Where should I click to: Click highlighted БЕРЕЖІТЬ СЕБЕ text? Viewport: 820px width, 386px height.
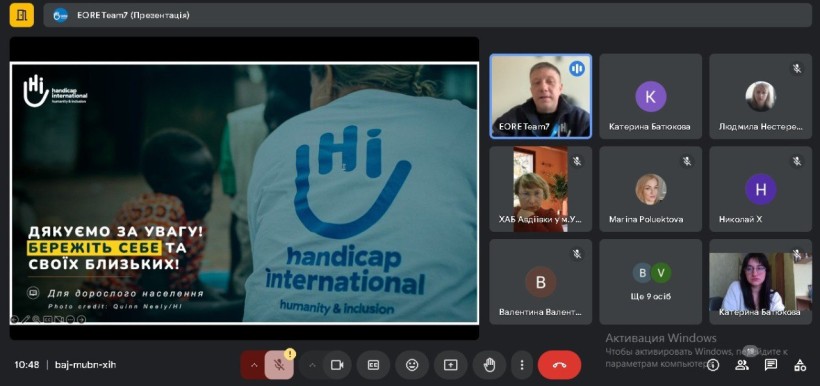click(94, 248)
